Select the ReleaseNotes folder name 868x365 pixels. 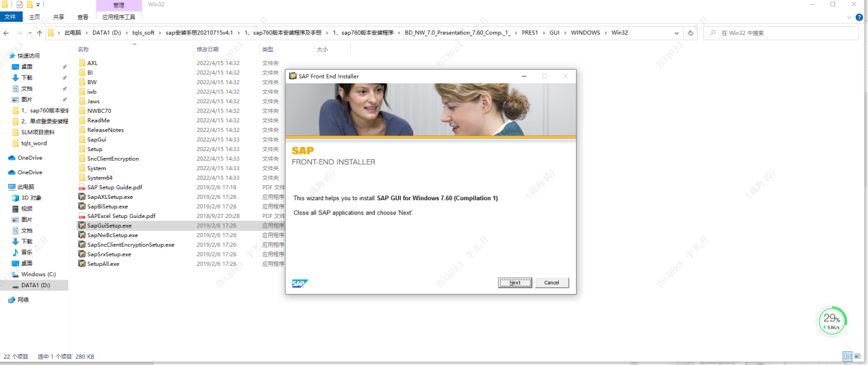(x=105, y=130)
